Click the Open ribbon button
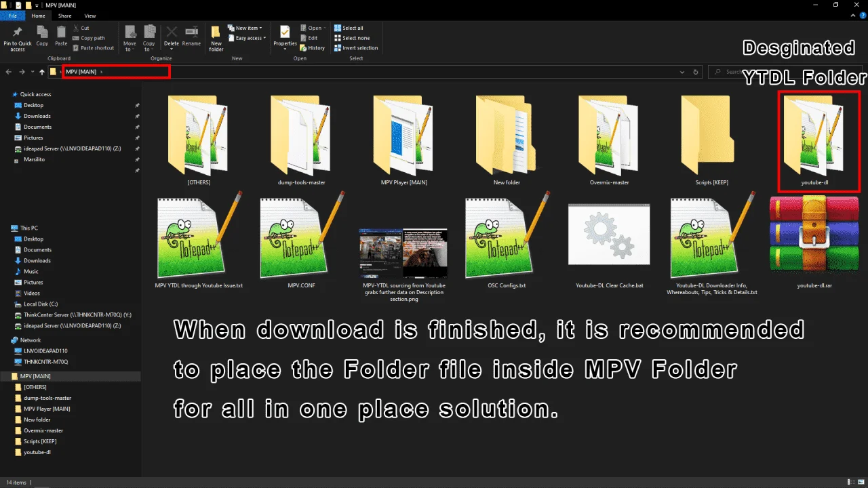This screenshot has width=868, height=488. point(312,28)
